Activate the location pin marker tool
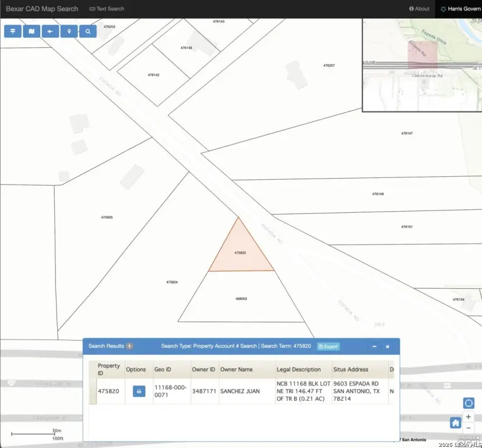 pos(69,32)
